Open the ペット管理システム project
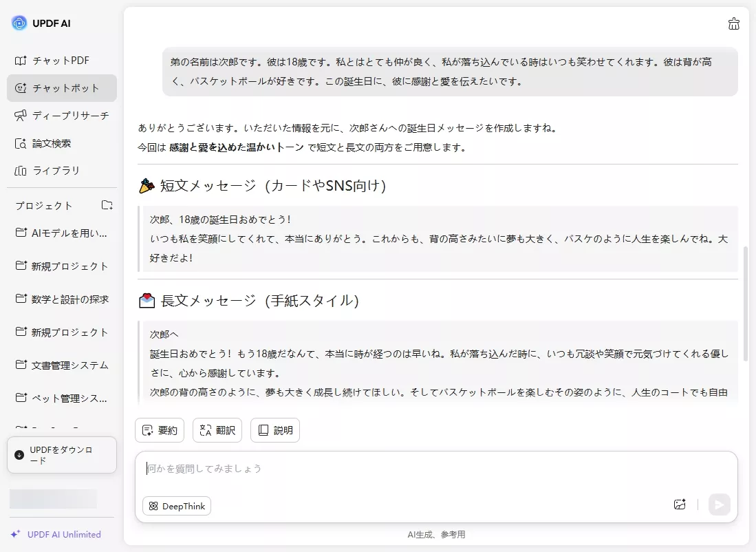The width and height of the screenshot is (756, 552). pos(61,399)
